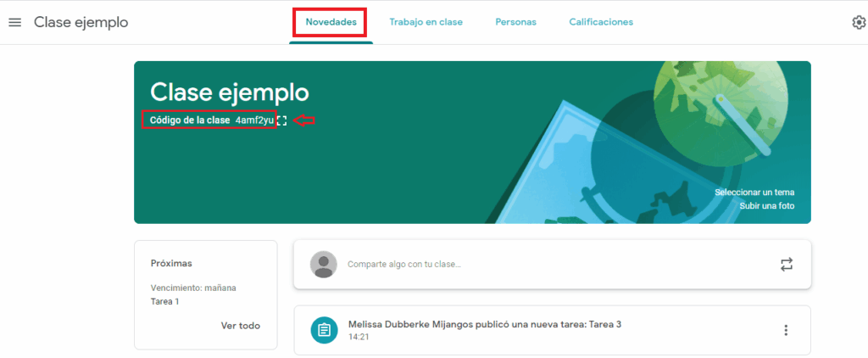
Task: Select the class code 4amf2yu
Action: tap(255, 120)
